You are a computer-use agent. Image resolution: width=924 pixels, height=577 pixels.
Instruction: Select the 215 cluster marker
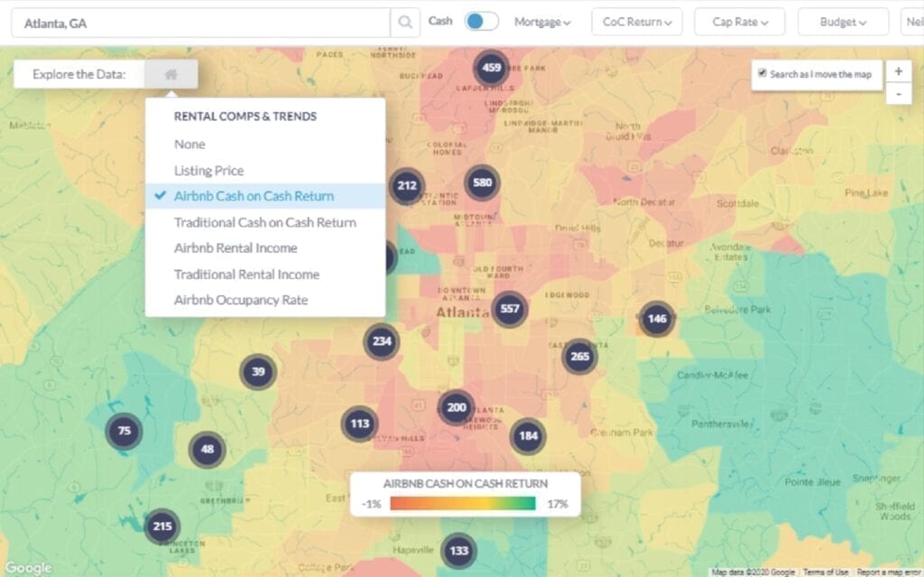162,526
